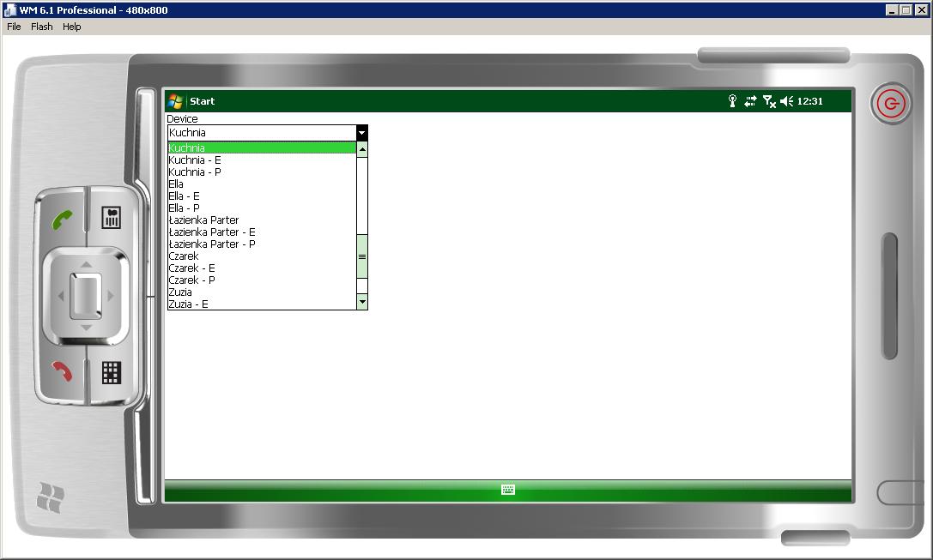Click the grid keypad hardware button
The image size is (933, 560).
pos(112,373)
